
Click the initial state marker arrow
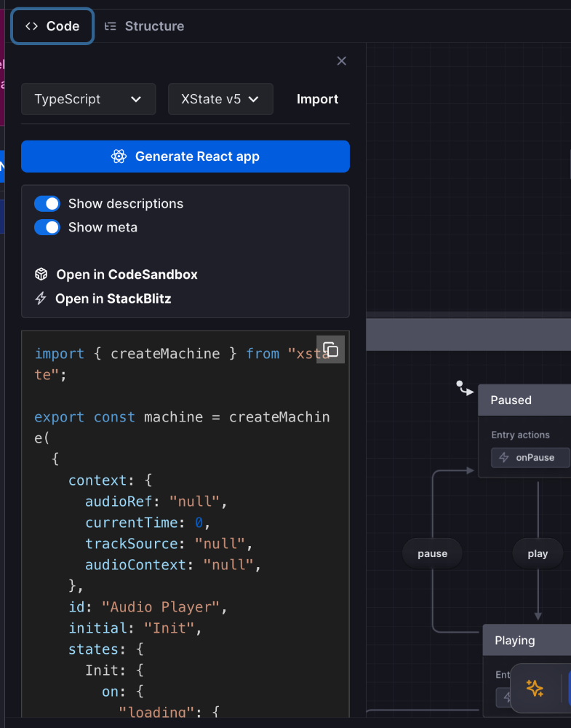463,388
